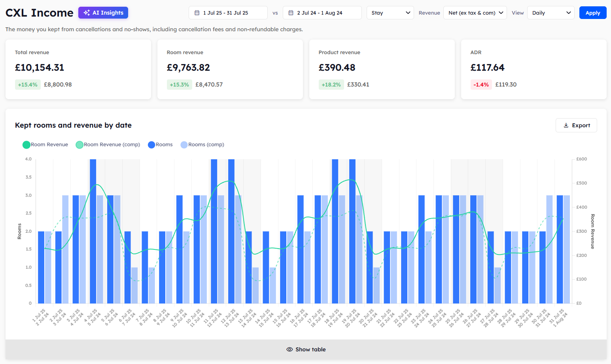The height and width of the screenshot is (364, 611).
Task: Apply the selected filters
Action: pos(593,13)
